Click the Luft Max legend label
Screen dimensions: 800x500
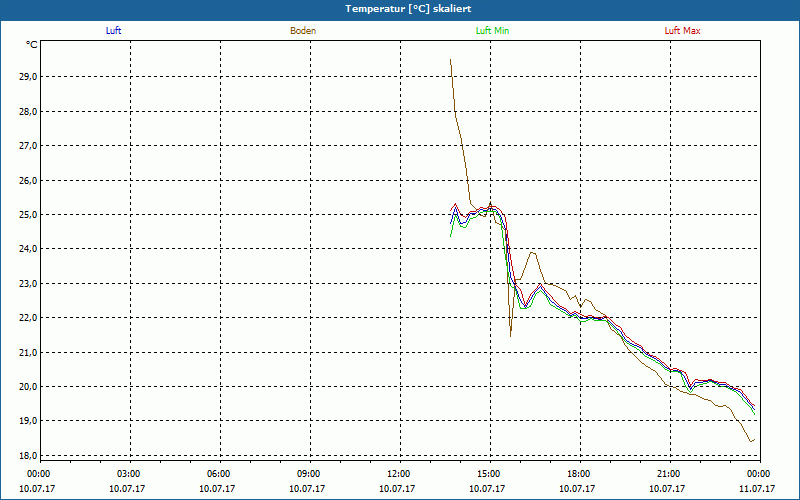click(x=682, y=31)
